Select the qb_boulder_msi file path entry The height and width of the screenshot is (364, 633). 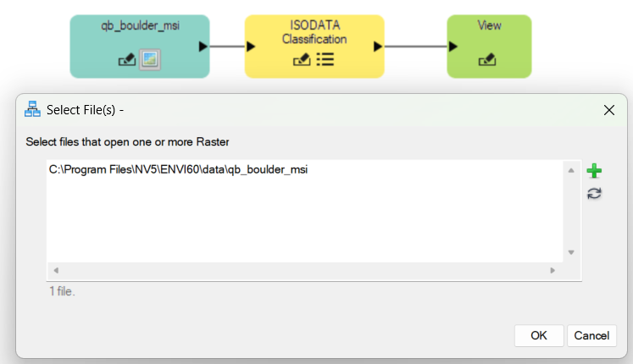point(178,170)
